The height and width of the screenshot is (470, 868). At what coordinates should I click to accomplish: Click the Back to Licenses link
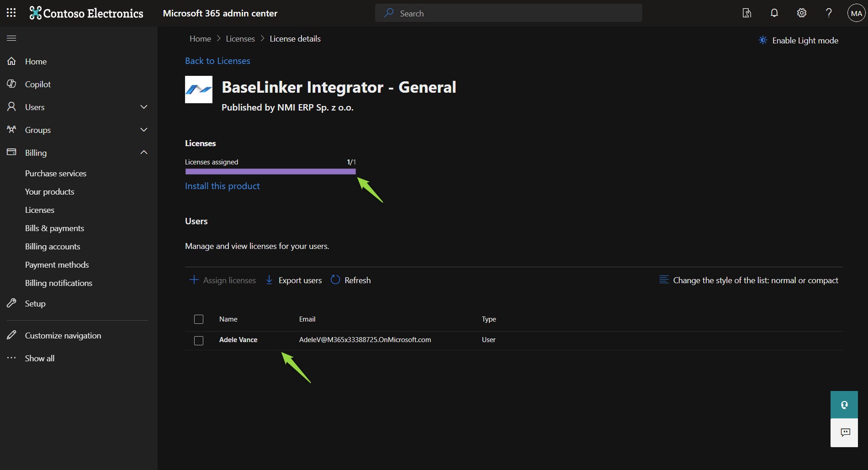pos(217,61)
